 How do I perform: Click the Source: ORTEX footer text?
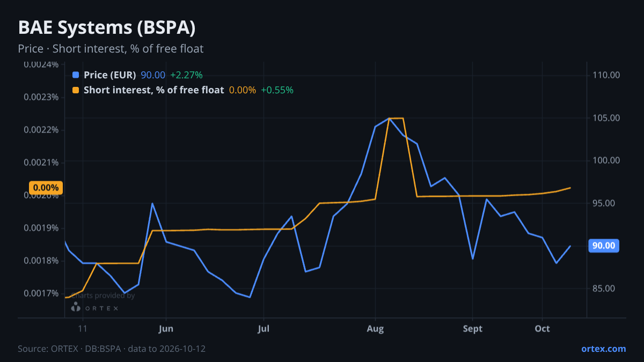point(112,349)
